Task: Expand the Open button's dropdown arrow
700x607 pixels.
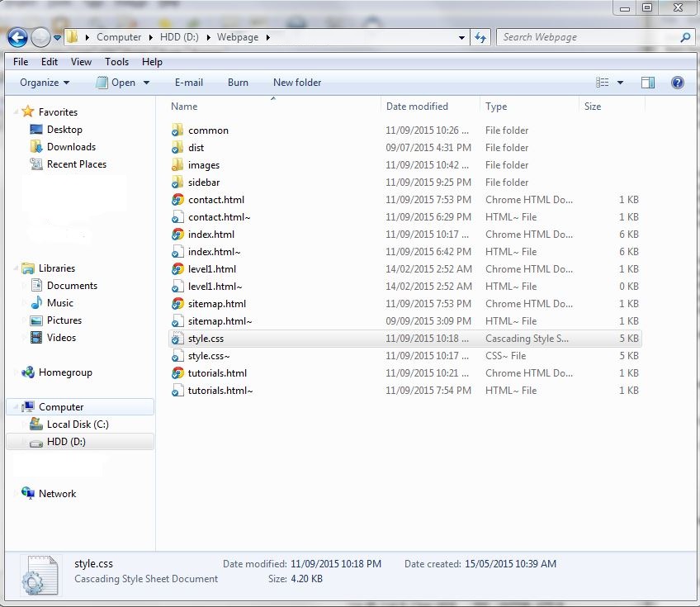Action: pos(146,83)
